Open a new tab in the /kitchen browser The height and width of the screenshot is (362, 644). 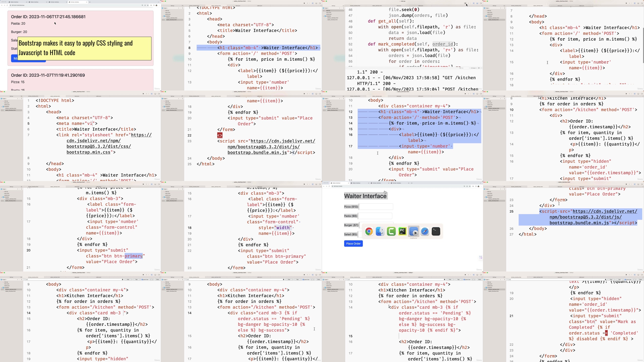(90, 2)
